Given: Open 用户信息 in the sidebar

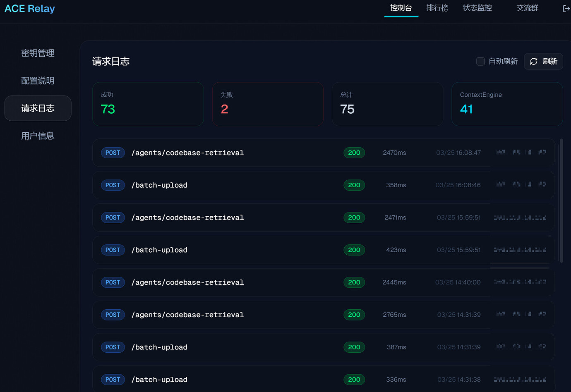Looking at the screenshot, I should pyautogui.click(x=38, y=136).
